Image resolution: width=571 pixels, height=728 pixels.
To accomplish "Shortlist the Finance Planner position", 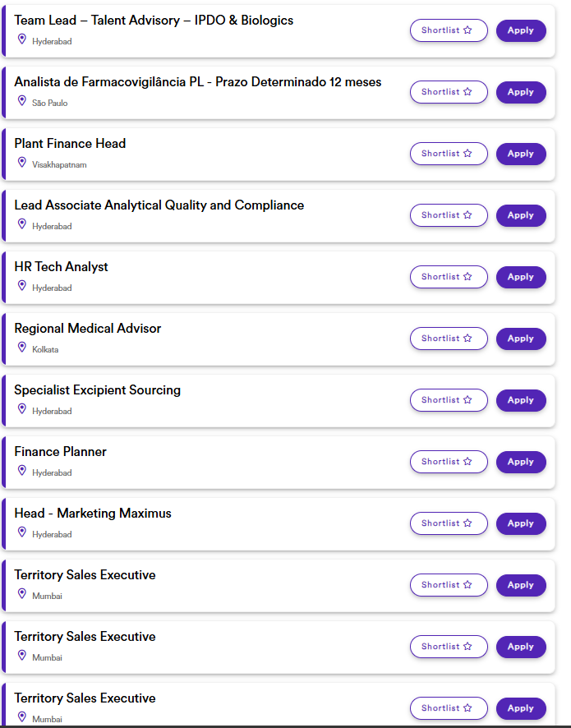I will 449,462.
